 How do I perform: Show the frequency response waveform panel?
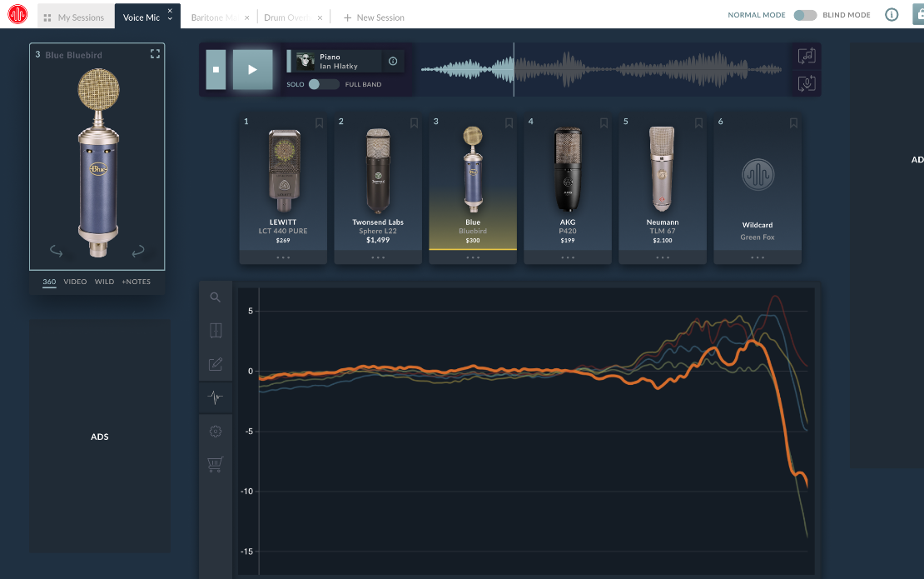[x=215, y=397]
